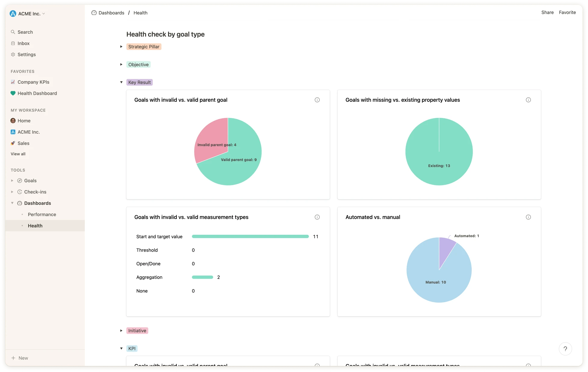
Task: Expand the Objective section
Action: [121, 64]
